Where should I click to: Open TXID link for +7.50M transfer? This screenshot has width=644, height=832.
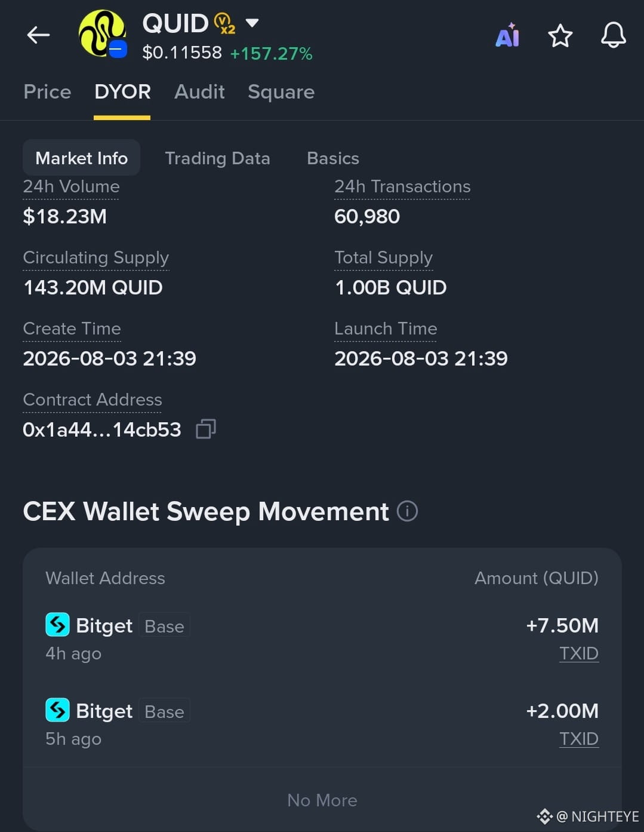[x=578, y=653]
